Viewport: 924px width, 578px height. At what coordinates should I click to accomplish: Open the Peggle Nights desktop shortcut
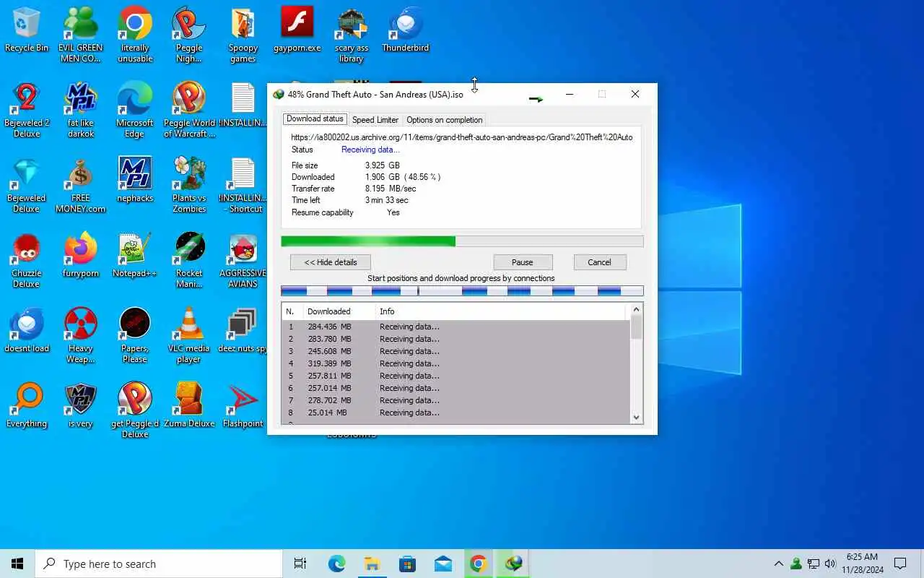click(189, 35)
